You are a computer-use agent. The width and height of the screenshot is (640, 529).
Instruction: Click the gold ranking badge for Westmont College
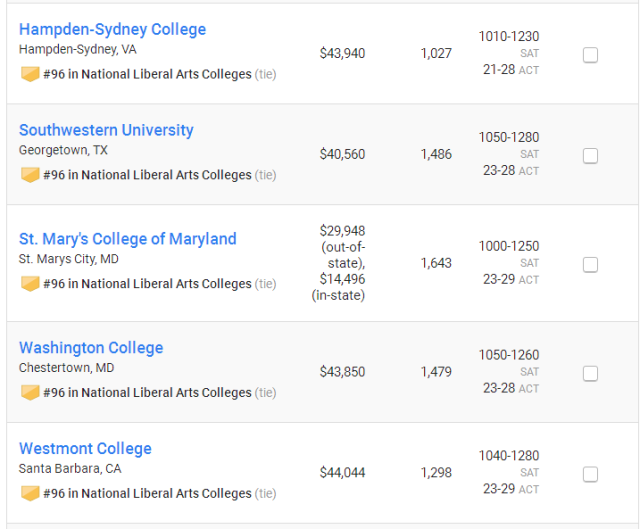click(30, 493)
